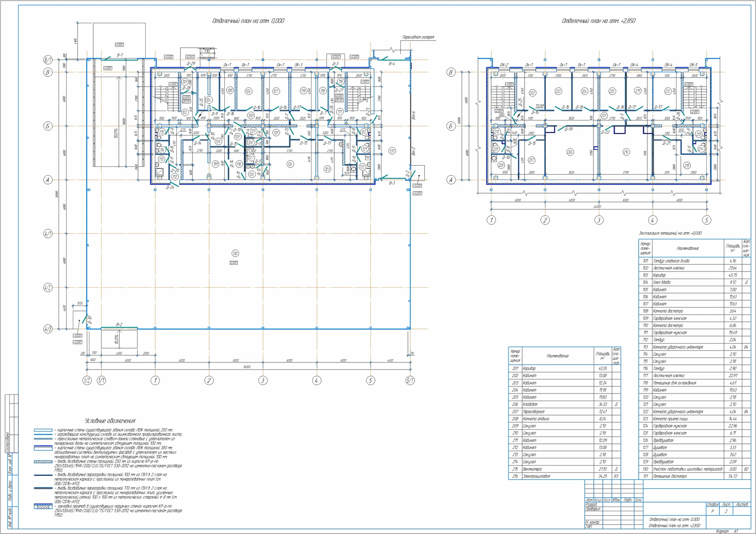Select the 'Кладовая' row in second-floor table
Image resolution: width=756 pixels, height=534 pixels.
[530, 405]
